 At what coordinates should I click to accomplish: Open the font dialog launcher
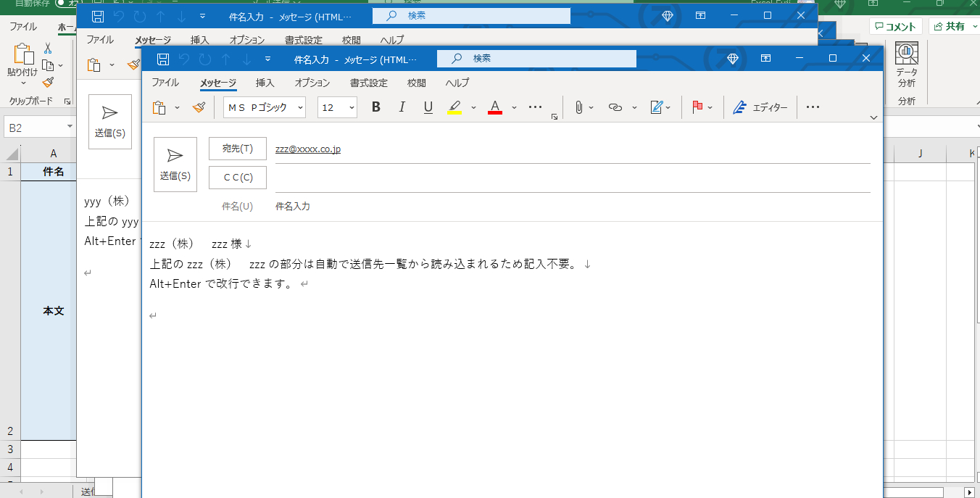coord(555,116)
